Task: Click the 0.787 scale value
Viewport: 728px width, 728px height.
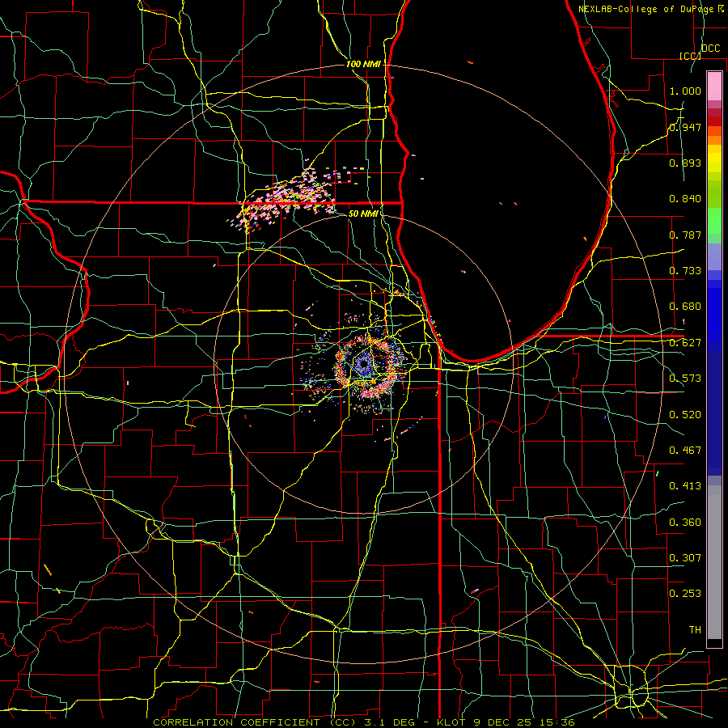Action: (685, 235)
